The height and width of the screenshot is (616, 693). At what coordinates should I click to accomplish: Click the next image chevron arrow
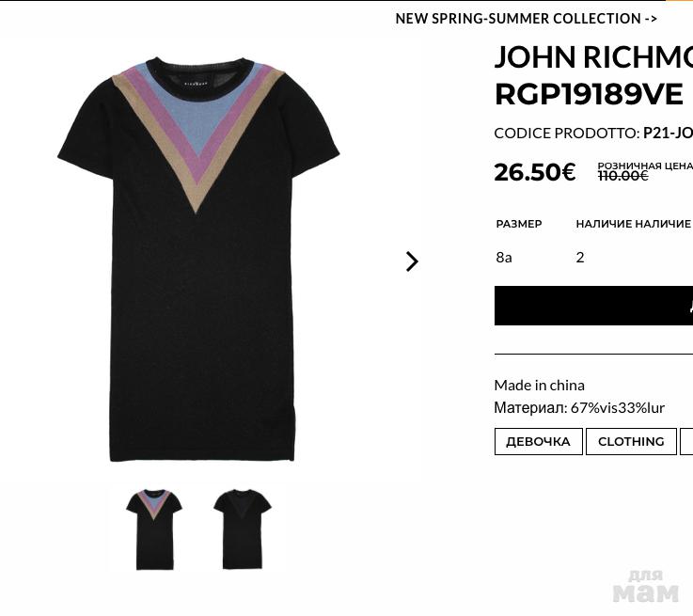click(412, 261)
